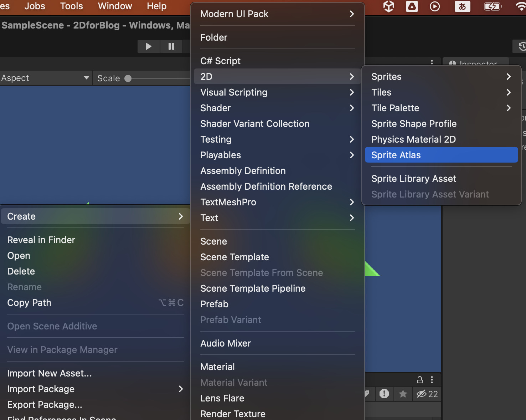526x420 pixels.
Task: Filter Project by log error octagon icon
Action: pyautogui.click(x=384, y=394)
